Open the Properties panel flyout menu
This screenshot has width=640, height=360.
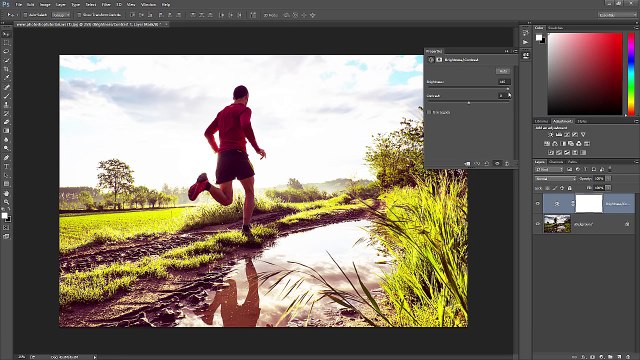tap(515, 51)
